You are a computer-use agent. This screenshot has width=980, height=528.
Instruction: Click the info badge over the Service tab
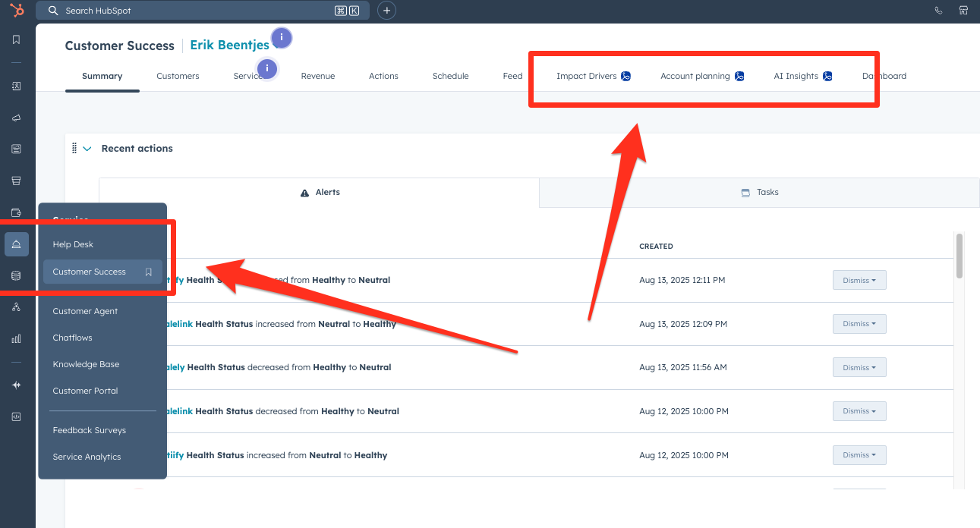267,69
